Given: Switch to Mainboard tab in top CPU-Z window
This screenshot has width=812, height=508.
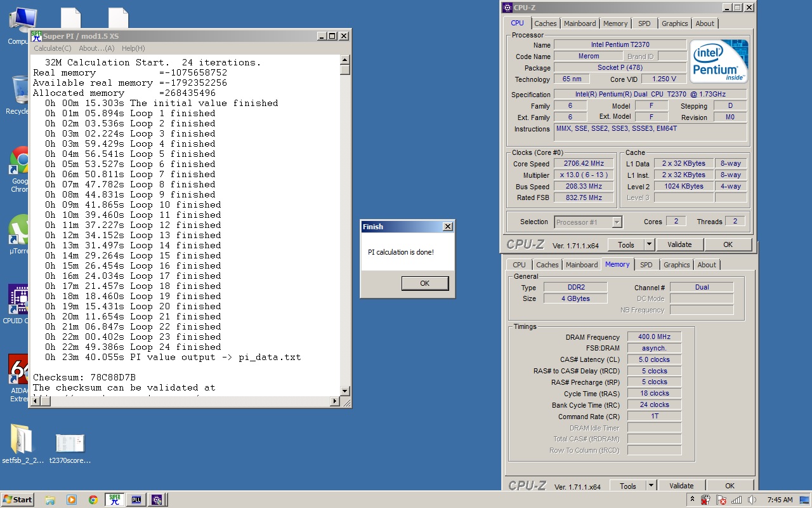Looking at the screenshot, I should (x=580, y=23).
